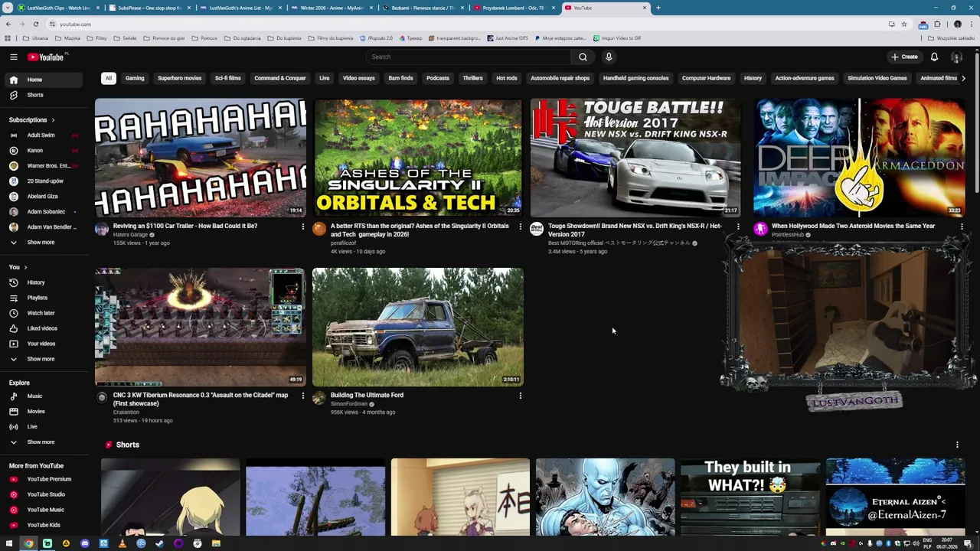Reload the page in browser
This screenshot has height=551, width=980.
click(x=35, y=24)
